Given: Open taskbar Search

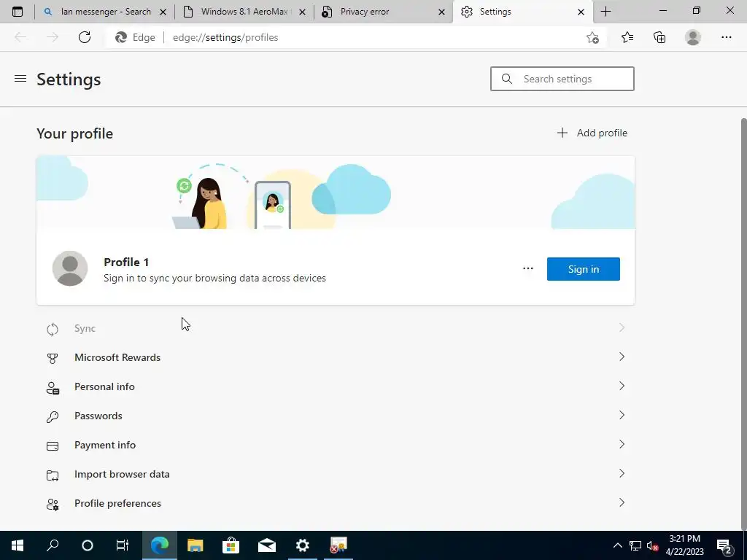Looking at the screenshot, I should (53, 545).
